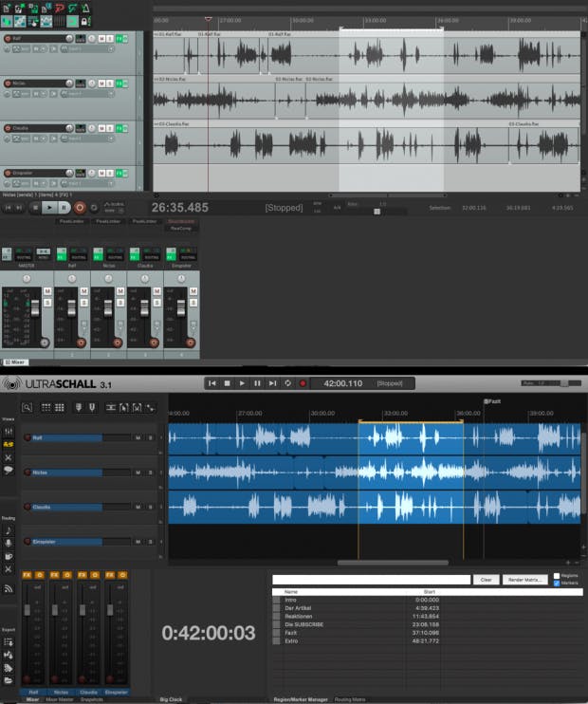Solo the Niclas track in the top window
This screenshot has height=704, width=588.
(110, 83)
